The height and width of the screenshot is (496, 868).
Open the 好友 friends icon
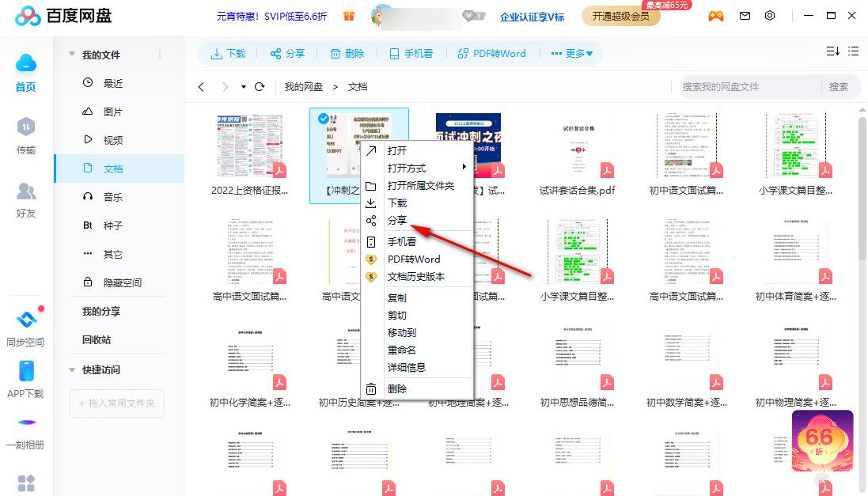25,191
